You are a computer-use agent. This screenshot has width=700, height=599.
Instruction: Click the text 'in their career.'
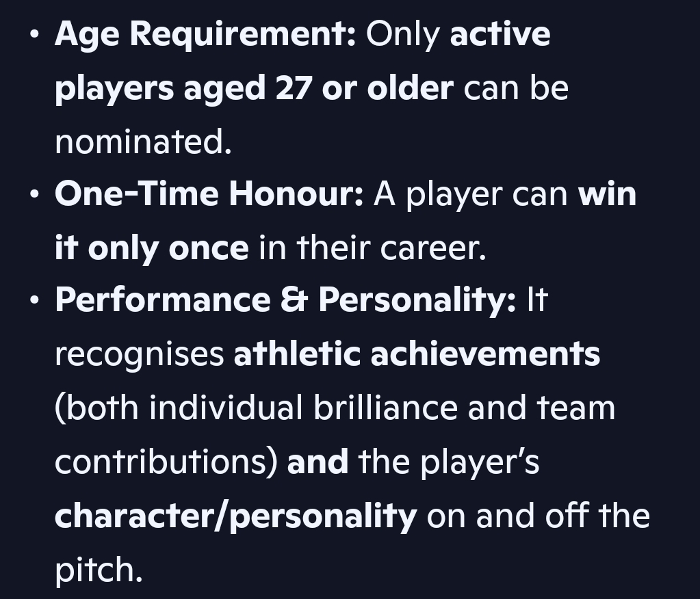coord(373,248)
